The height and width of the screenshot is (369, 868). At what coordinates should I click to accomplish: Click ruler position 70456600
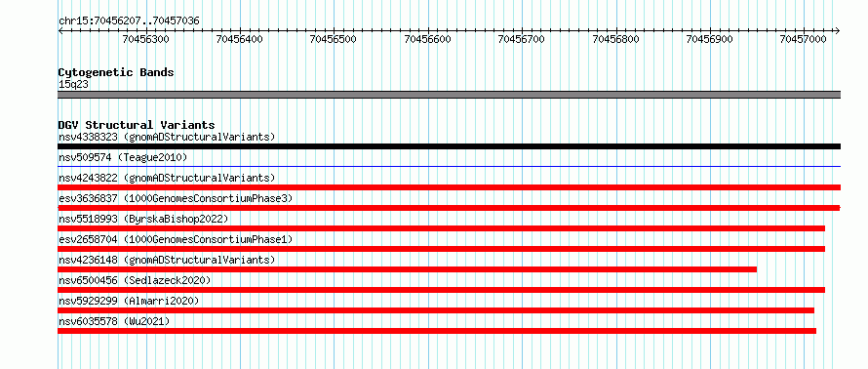(428, 39)
